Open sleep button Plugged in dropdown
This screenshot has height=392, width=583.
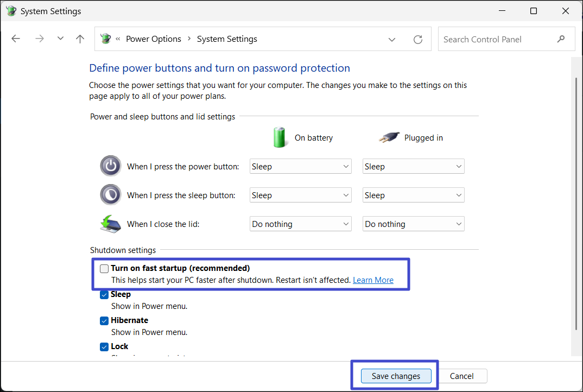coord(413,195)
